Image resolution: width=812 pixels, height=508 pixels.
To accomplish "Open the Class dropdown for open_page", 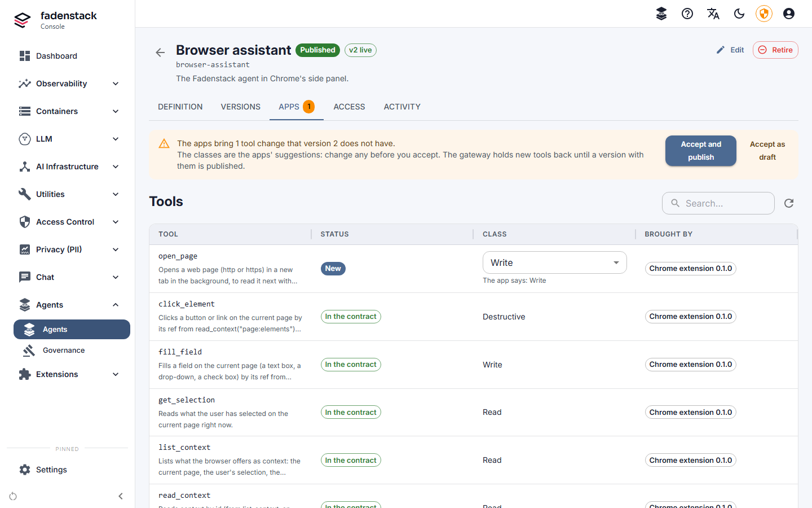I will [x=555, y=262].
